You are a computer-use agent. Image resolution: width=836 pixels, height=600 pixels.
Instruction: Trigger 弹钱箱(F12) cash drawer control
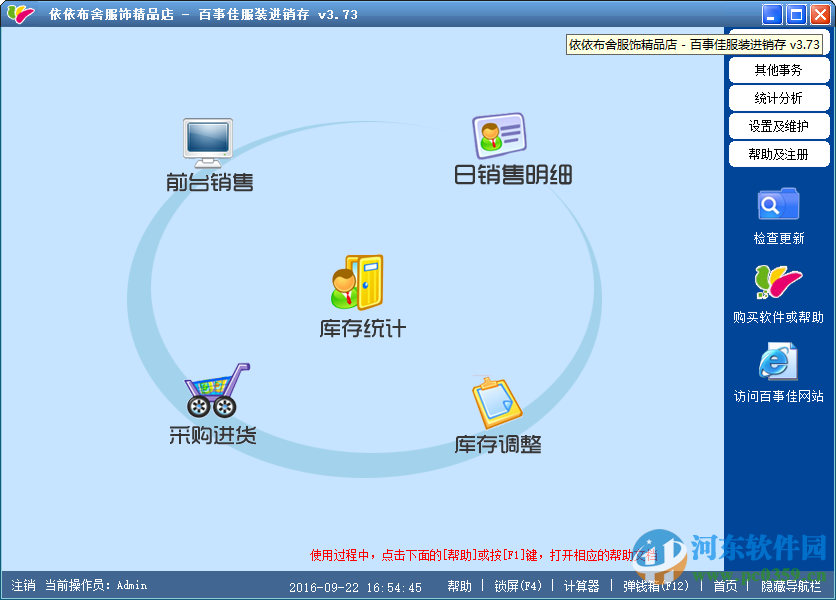pyautogui.click(x=652, y=586)
